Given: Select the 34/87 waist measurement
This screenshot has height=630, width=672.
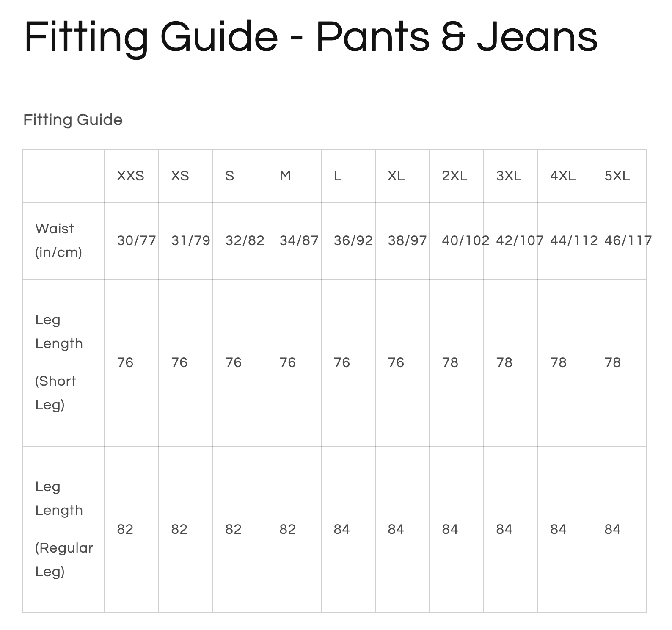Looking at the screenshot, I should [x=299, y=240].
